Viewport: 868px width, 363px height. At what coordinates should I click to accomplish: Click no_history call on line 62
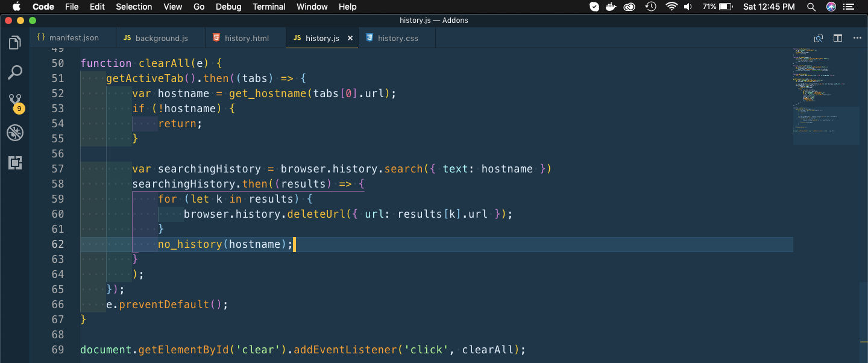pyautogui.click(x=190, y=244)
